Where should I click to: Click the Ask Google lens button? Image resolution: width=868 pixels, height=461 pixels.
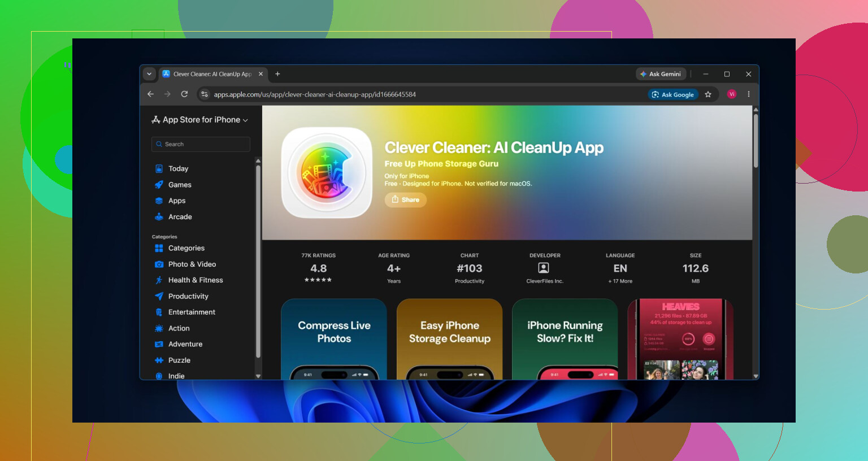673,94
